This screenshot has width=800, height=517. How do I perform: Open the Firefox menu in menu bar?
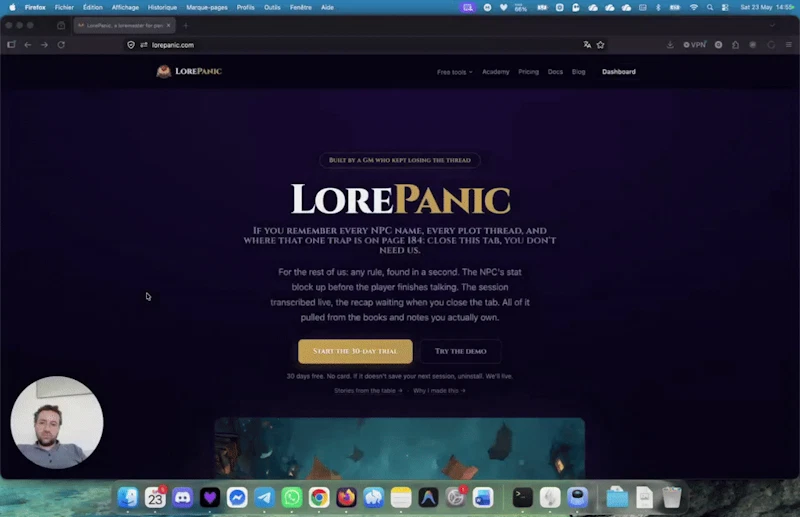(x=35, y=7)
